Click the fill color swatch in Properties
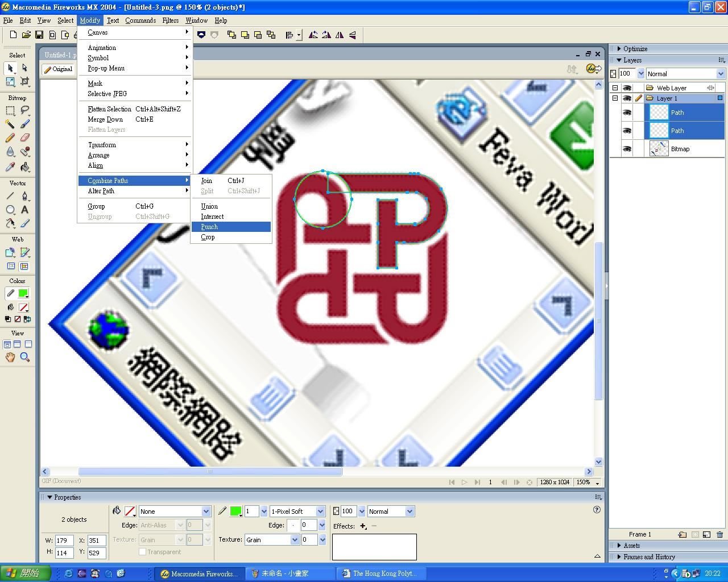This screenshot has width=728, height=582. (x=130, y=512)
